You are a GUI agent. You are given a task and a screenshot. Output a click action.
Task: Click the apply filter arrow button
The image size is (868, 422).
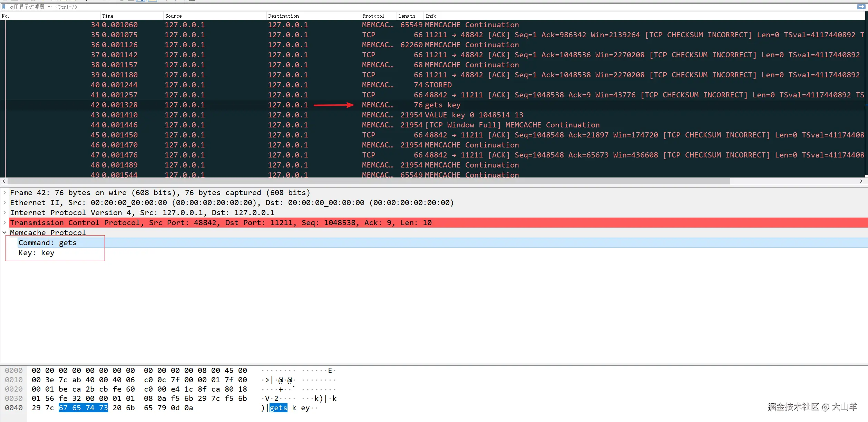tap(861, 7)
